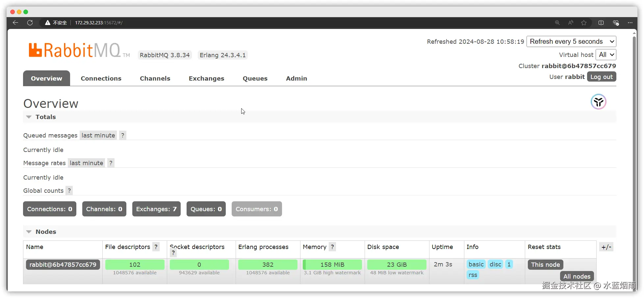
Task: Open node rabbit@6b47857cc679 details
Action: [x=63, y=264]
